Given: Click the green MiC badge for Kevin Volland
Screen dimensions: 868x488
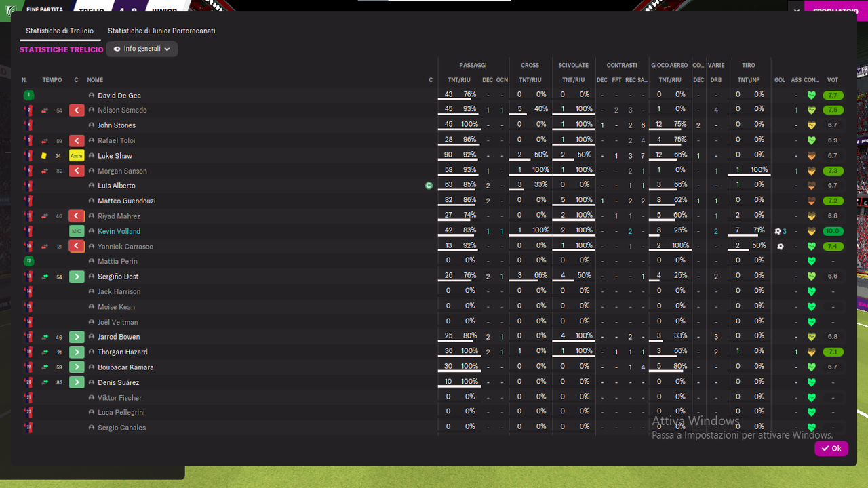Looking at the screenshot, I should click(77, 231).
